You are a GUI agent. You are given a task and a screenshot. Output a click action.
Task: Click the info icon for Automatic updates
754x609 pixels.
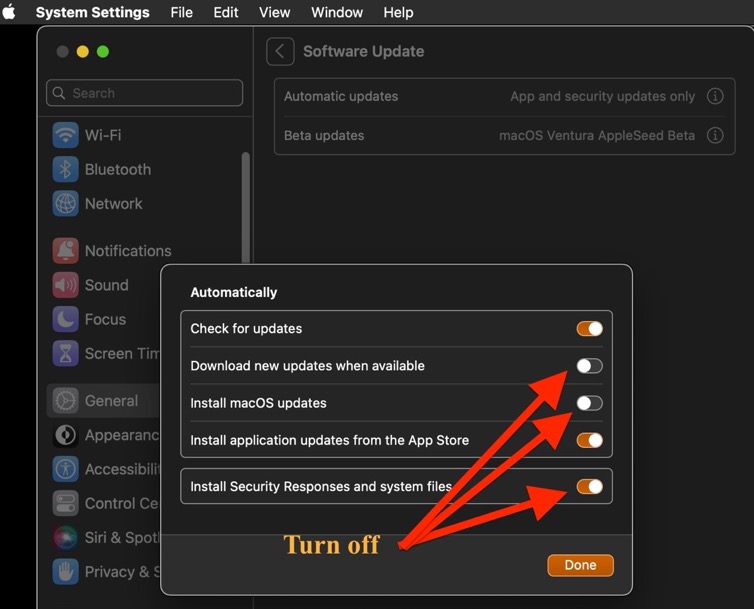[715, 96]
